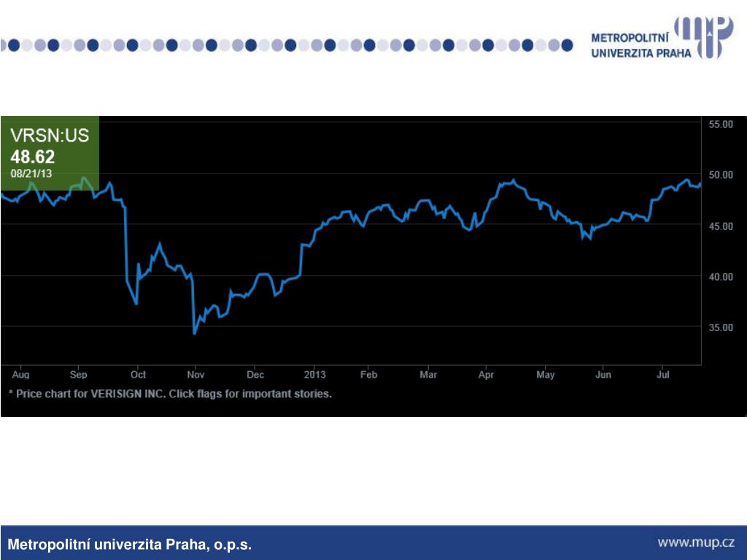The width and height of the screenshot is (747, 560).
Task: Click the 48.62 price value
Action: point(32,157)
